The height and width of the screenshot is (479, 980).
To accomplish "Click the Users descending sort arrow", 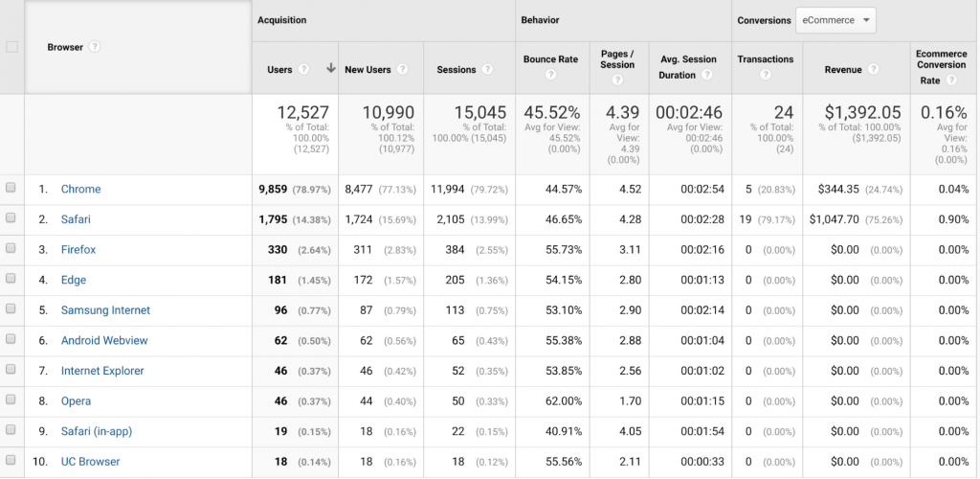I will [330, 69].
